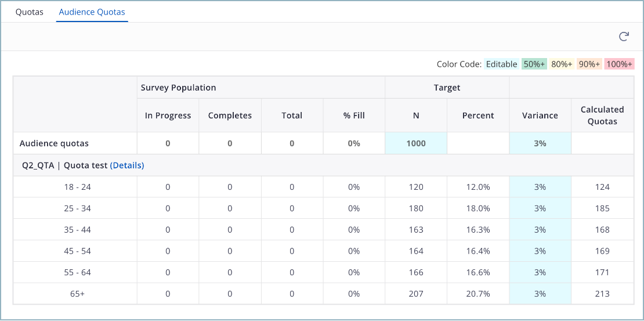Click the refresh icon

[x=624, y=37]
